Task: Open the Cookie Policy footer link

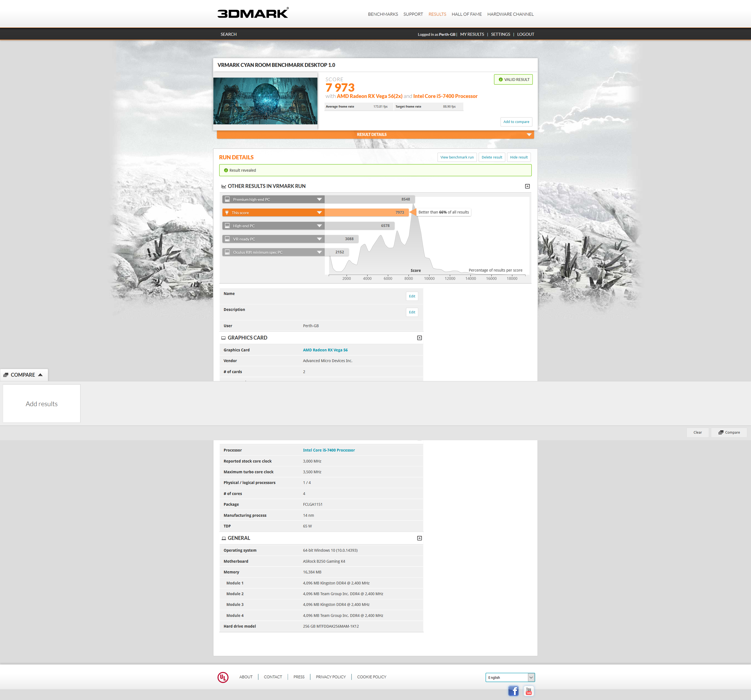Action: pyautogui.click(x=371, y=677)
